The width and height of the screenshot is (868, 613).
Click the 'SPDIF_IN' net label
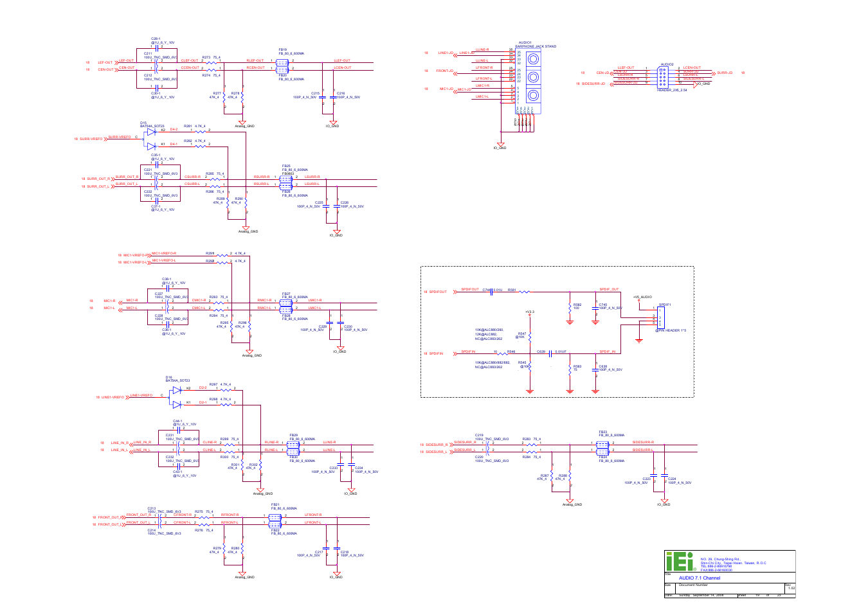coord(608,351)
